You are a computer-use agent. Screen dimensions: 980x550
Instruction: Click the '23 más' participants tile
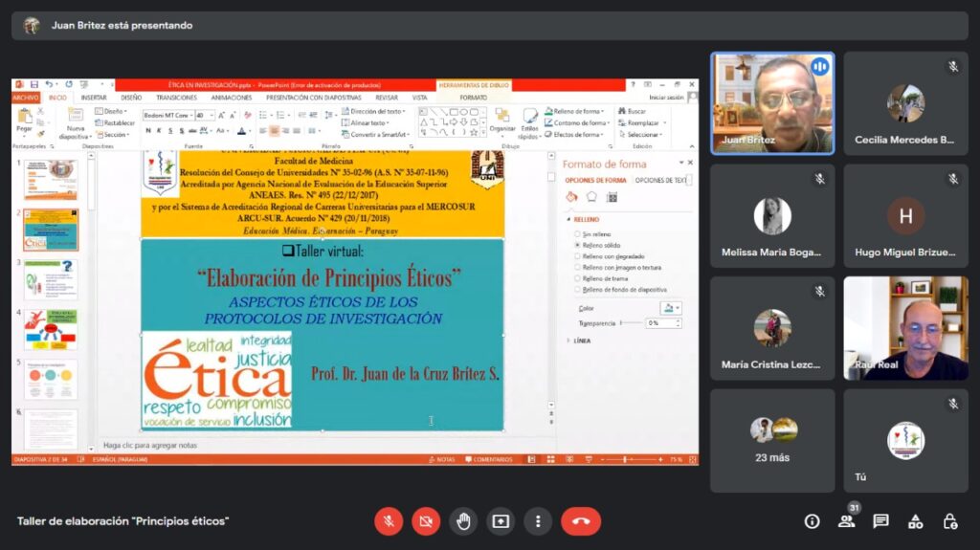click(x=772, y=440)
